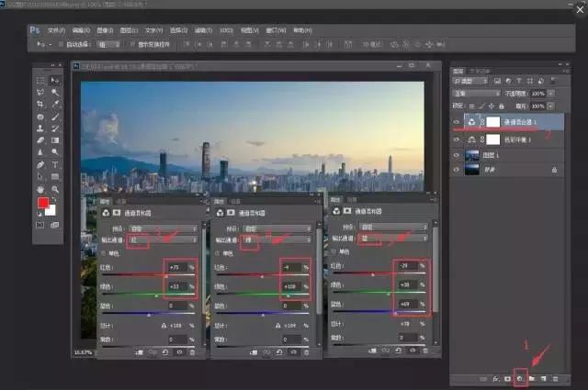Enable Monochrome checkbox in the left Channel Mixer panel
The image size is (588, 390).
tap(103, 254)
